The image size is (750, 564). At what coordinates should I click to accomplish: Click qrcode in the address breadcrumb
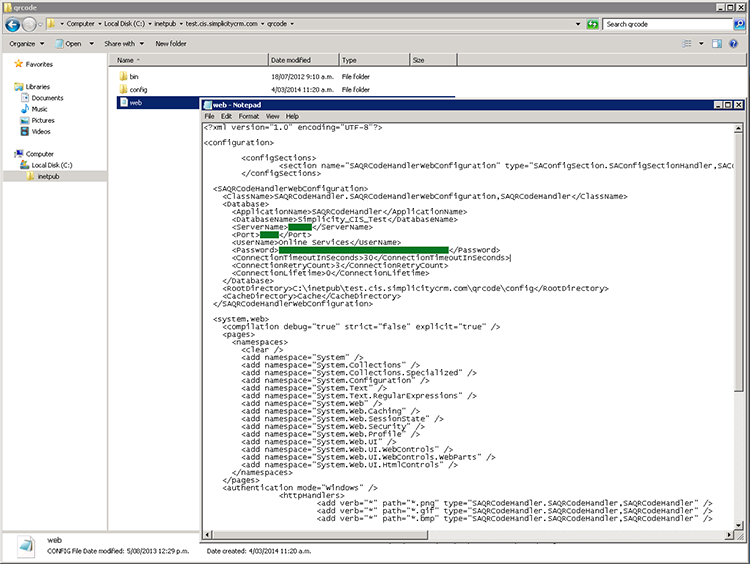[277, 23]
